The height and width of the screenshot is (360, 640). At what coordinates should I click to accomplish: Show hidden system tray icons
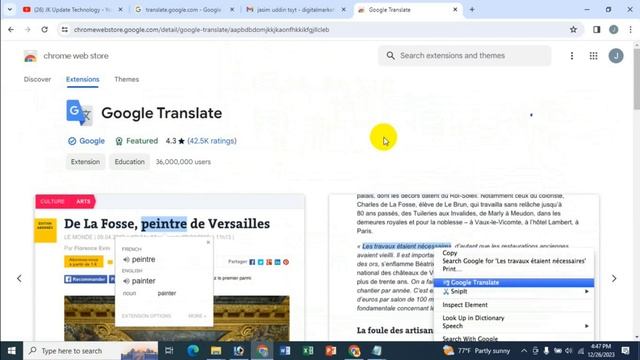pos(524,351)
